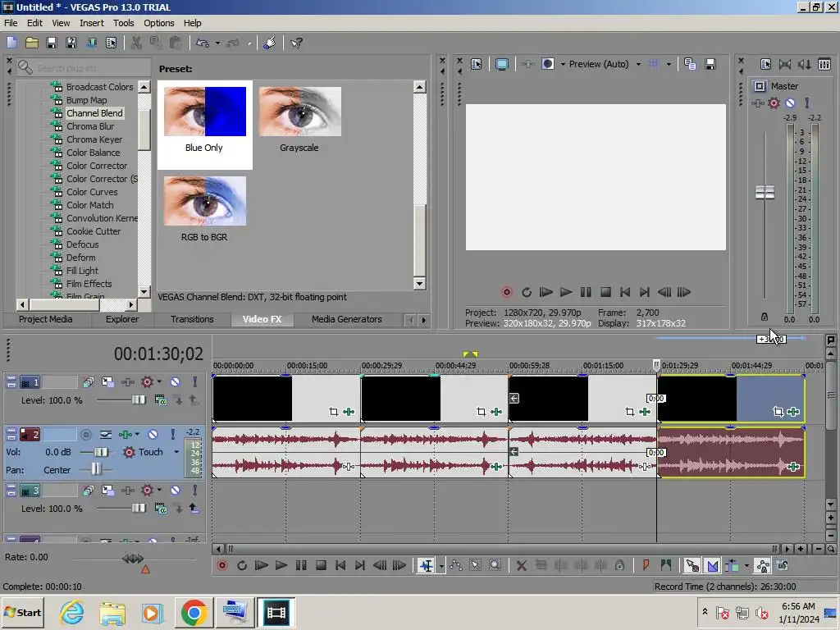Mute audio track 2
840x630 pixels.
click(x=153, y=435)
